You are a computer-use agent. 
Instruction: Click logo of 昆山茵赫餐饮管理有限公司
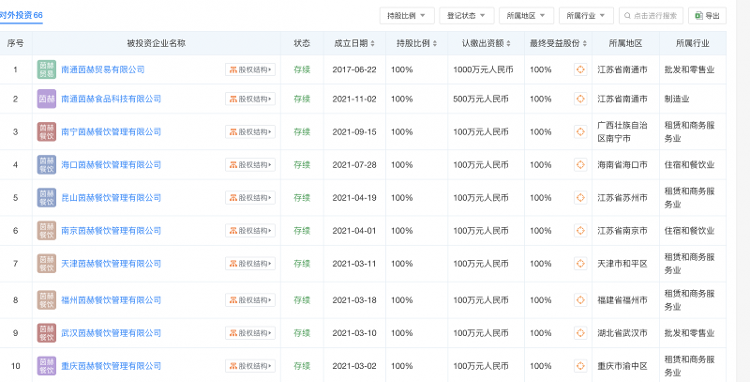pos(46,198)
